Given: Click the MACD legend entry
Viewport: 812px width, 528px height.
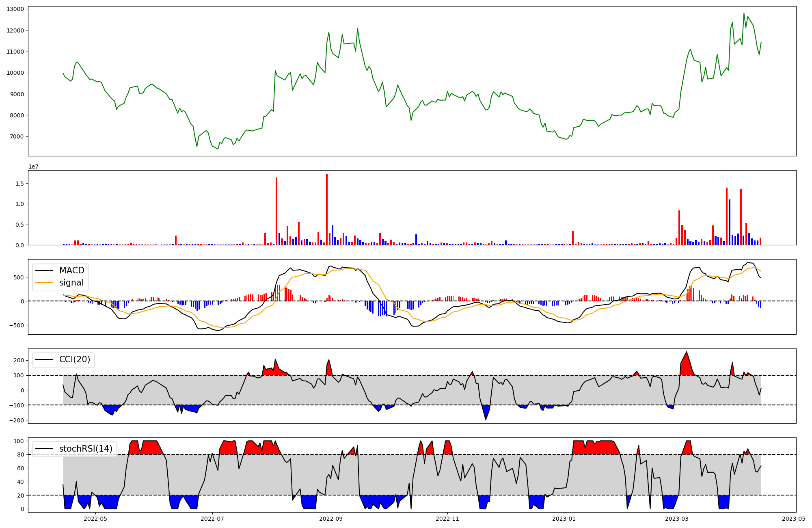Looking at the screenshot, I should click(71, 270).
